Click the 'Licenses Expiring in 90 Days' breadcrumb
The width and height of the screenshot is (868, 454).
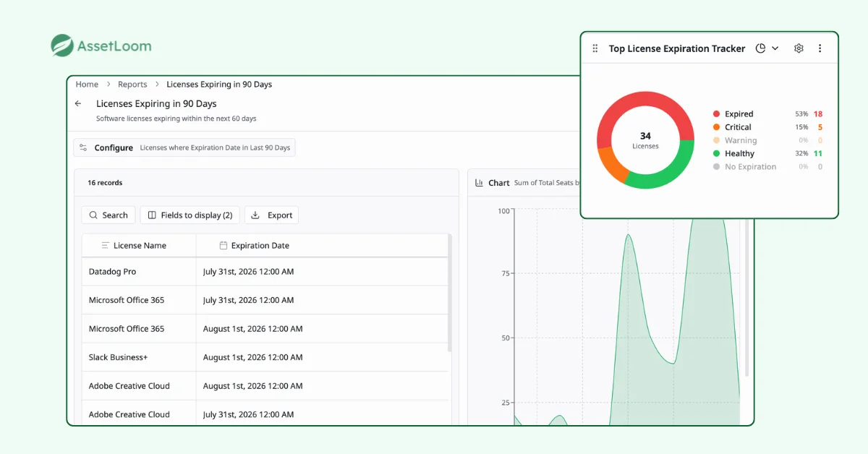[219, 85]
